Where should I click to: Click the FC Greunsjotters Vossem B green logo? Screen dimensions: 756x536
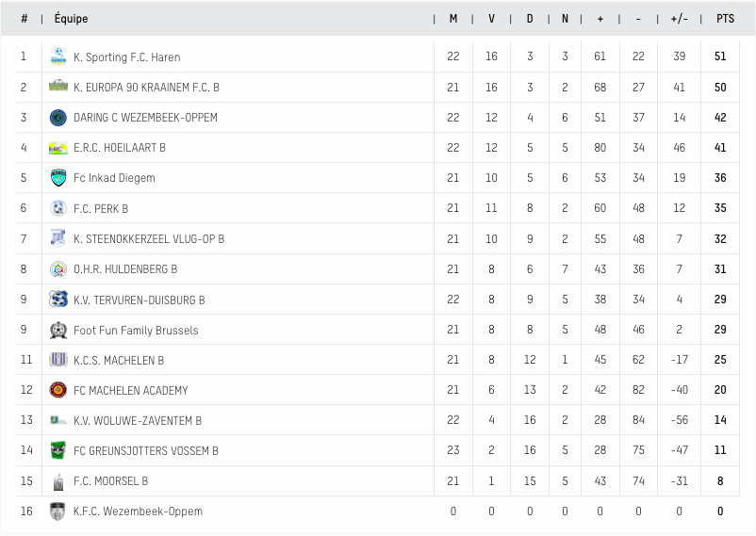(x=58, y=450)
